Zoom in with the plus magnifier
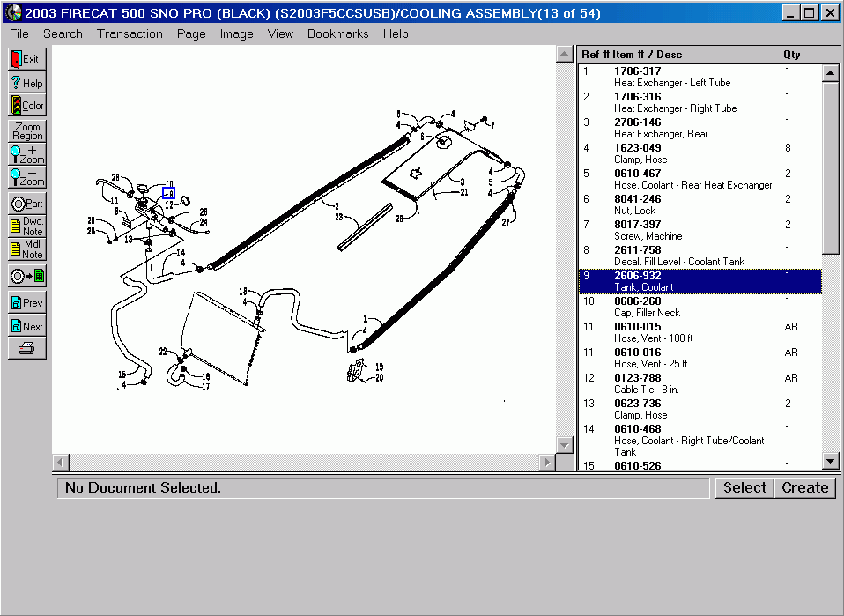Viewport: 844px width, 616px height. 26,154
